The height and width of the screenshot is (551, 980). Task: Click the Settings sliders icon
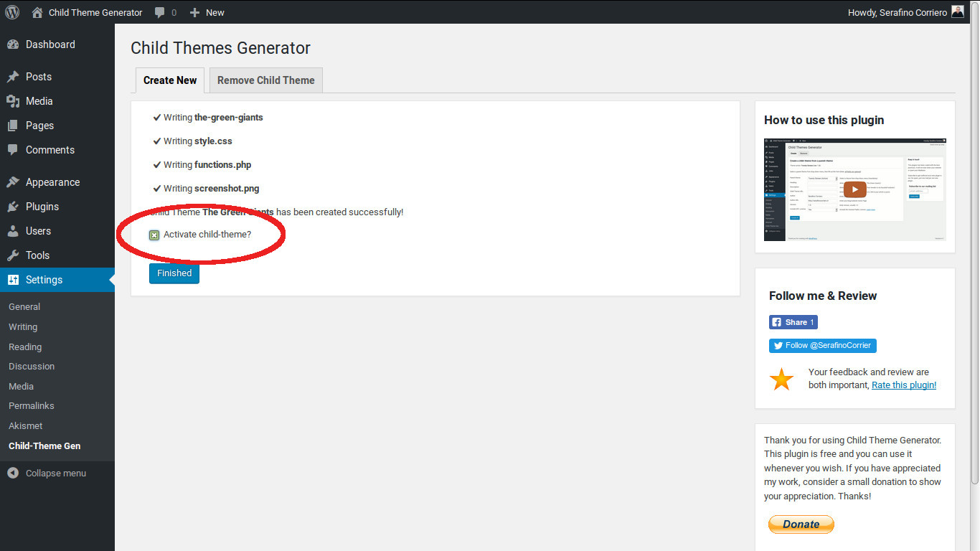tap(13, 280)
